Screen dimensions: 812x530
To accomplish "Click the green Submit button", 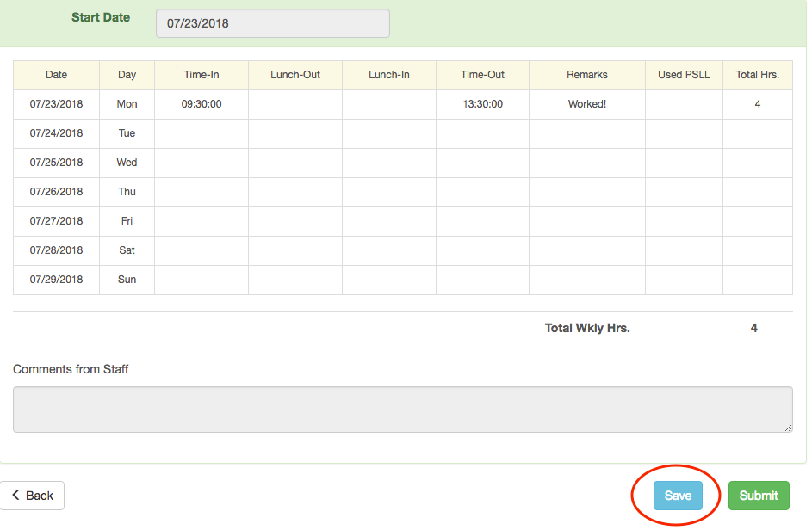I will coord(758,496).
